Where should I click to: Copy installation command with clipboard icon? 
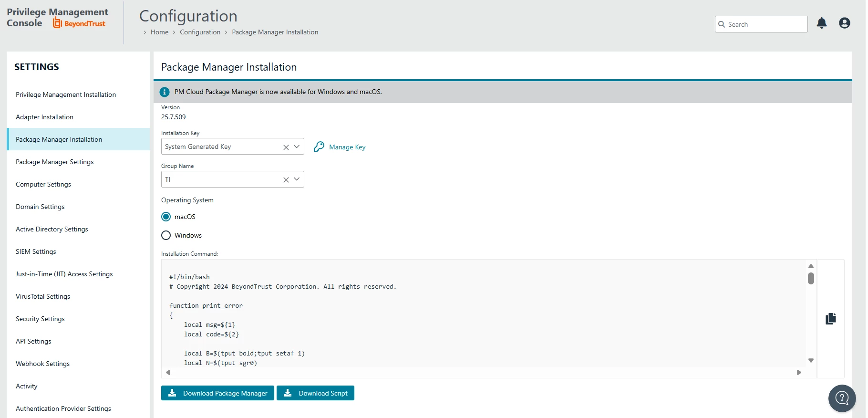(830, 319)
